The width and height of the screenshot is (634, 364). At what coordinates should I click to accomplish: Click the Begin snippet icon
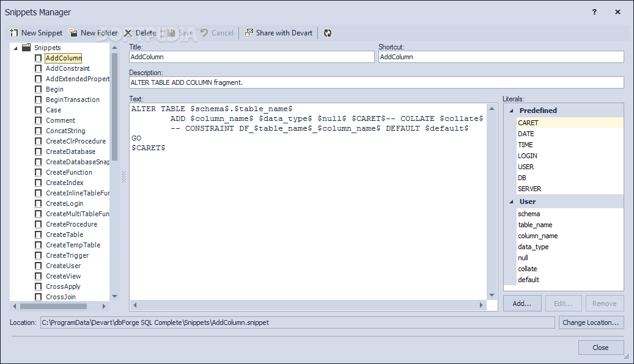click(x=39, y=89)
